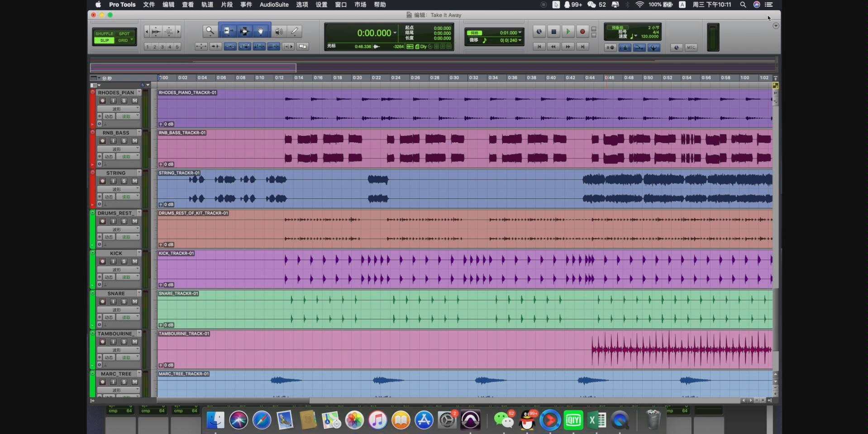Click the 0 dB volume indicator on RHODES_PIANO
Image resolution: width=868 pixels, height=434 pixels.
click(x=168, y=124)
